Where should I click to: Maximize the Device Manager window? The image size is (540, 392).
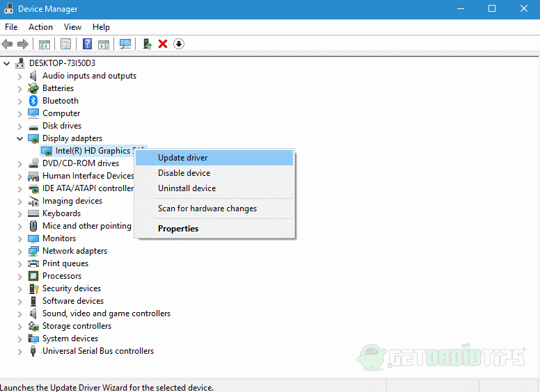click(492, 8)
